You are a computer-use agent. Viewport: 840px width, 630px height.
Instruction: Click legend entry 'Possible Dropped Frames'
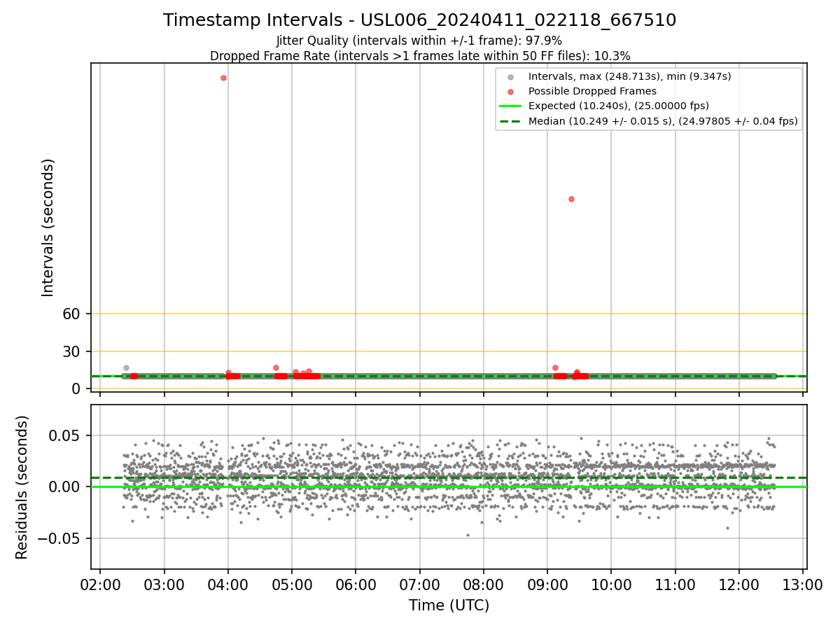pyautogui.click(x=592, y=91)
